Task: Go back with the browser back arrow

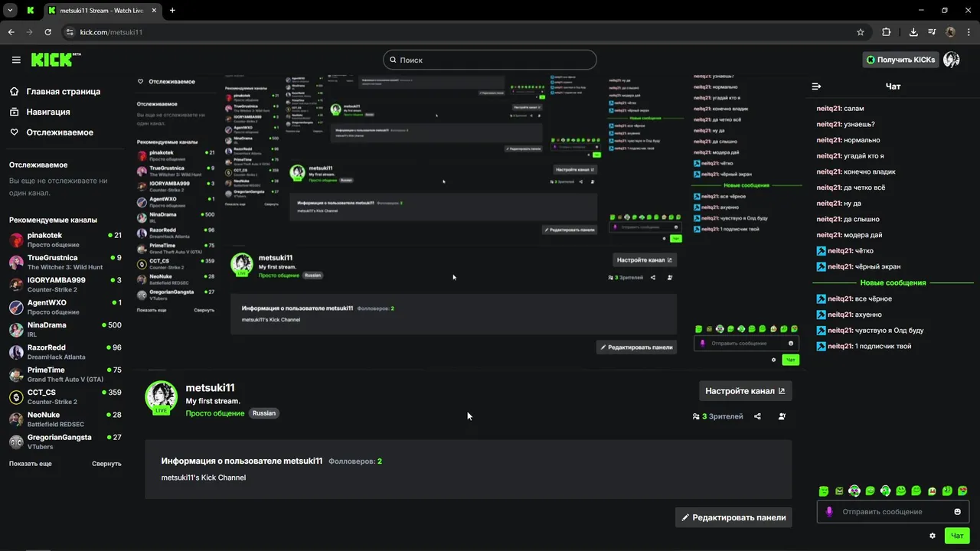Action: coord(11,32)
